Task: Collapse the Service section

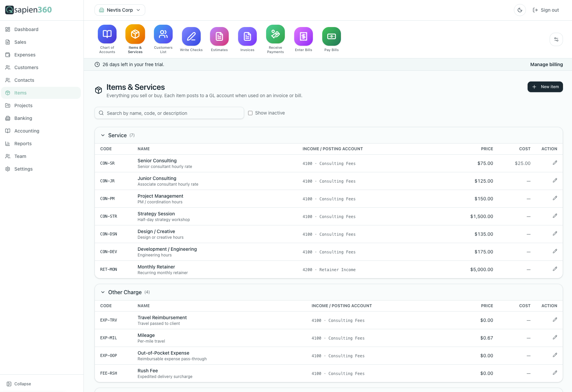Action: pos(103,135)
